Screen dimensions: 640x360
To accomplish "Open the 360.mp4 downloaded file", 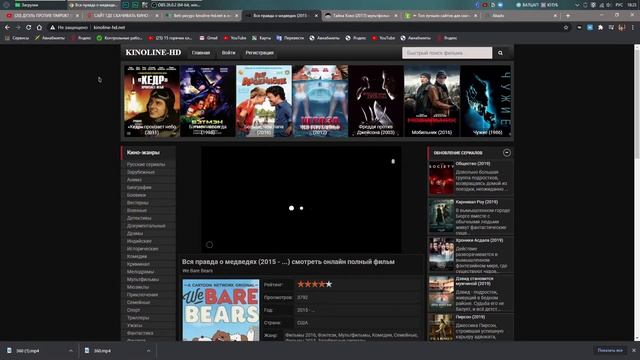I will point(102,351).
